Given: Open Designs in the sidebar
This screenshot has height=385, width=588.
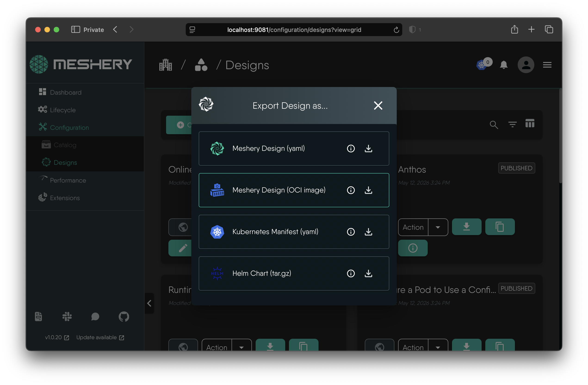Looking at the screenshot, I should (85, 162).
